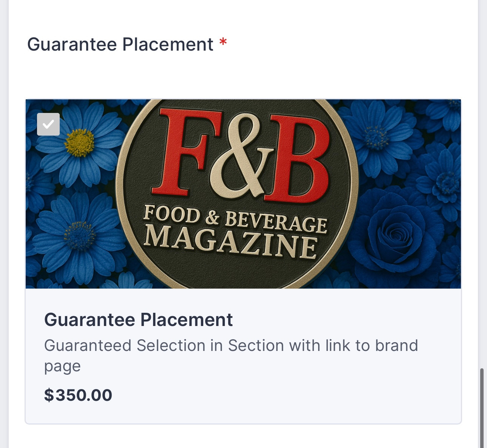Toggle the Guarantee Placement checkbox

click(x=48, y=124)
